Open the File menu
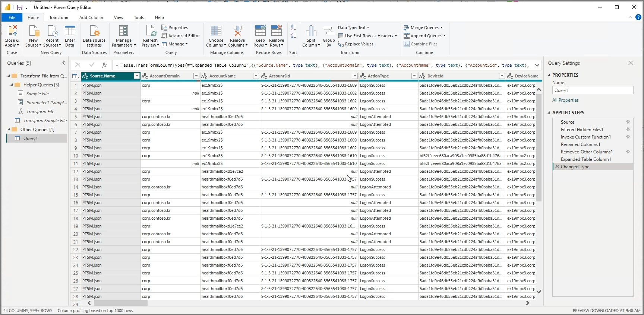The image size is (644, 315). [x=12, y=17]
